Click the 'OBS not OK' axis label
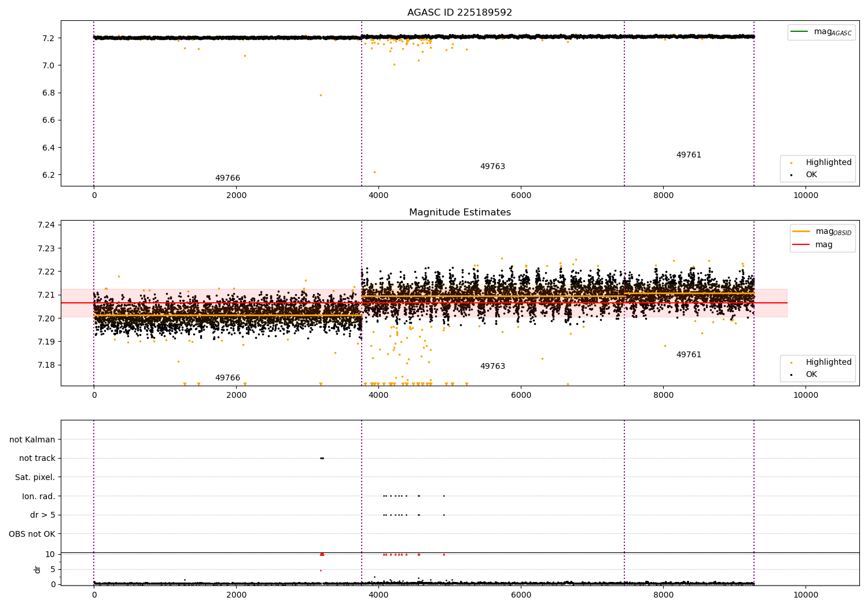Screen dimensions: 868x608 point(32,534)
